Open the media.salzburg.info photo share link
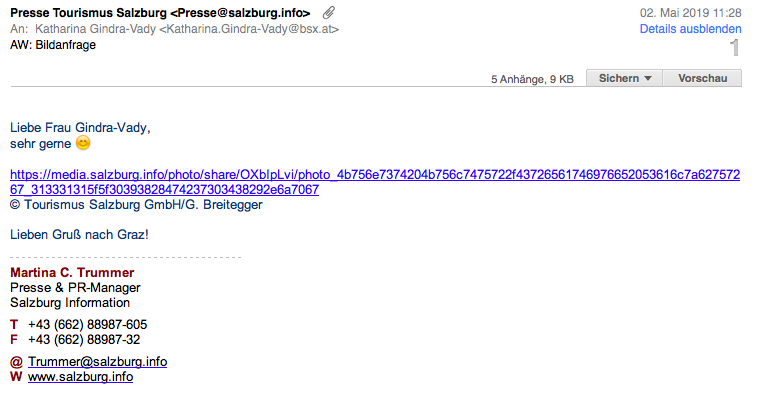Viewport: 762px width, 395px height. (375, 182)
